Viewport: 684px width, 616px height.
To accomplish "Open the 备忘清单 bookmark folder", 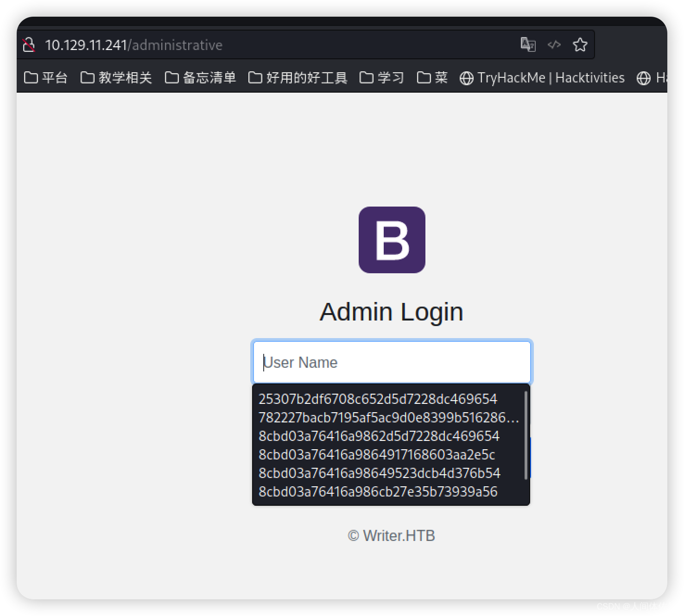I will point(200,77).
